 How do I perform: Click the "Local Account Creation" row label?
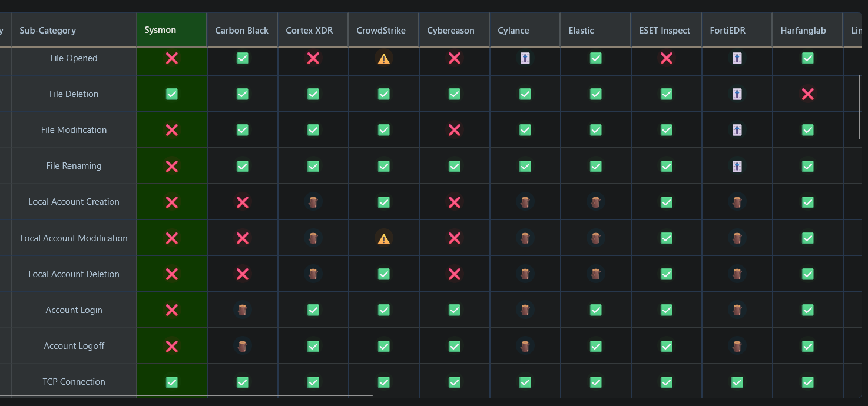(74, 202)
